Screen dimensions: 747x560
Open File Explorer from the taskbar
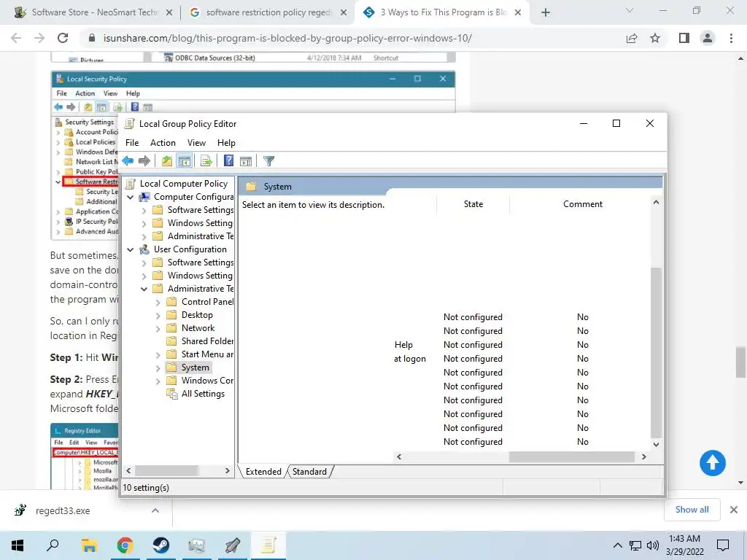[x=89, y=545]
